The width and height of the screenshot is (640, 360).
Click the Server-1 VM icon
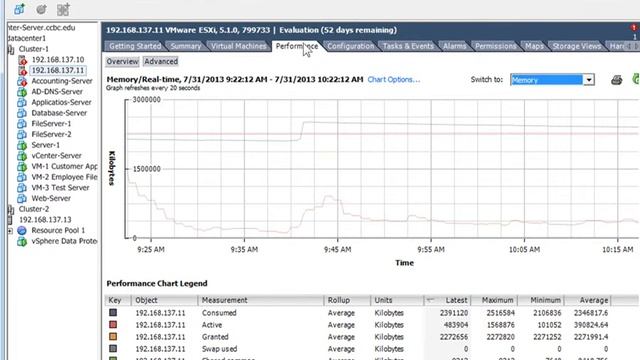pyautogui.click(x=22, y=145)
